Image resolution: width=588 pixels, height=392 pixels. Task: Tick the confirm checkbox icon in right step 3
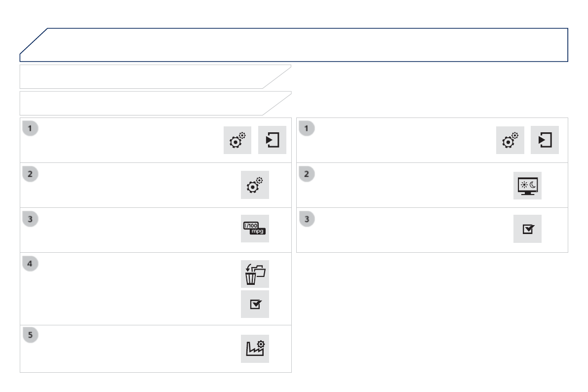click(x=527, y=229)
